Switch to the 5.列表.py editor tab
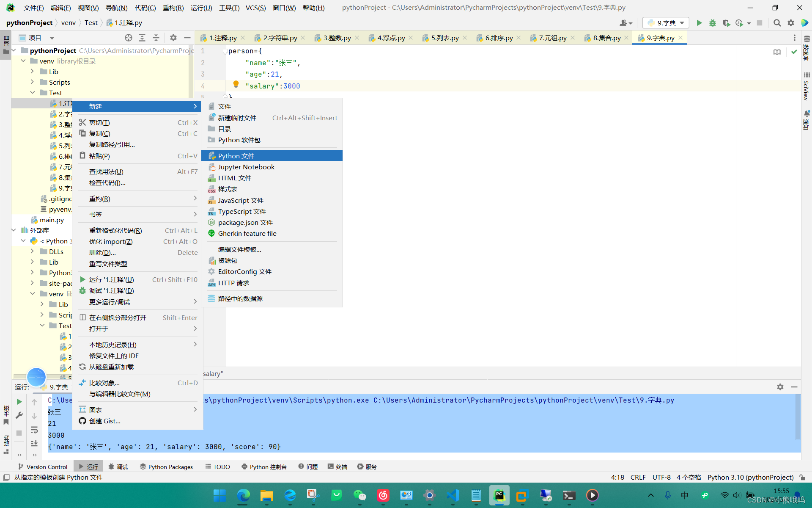The width and height of the screenshot is (812, 508). click(444, 38)
